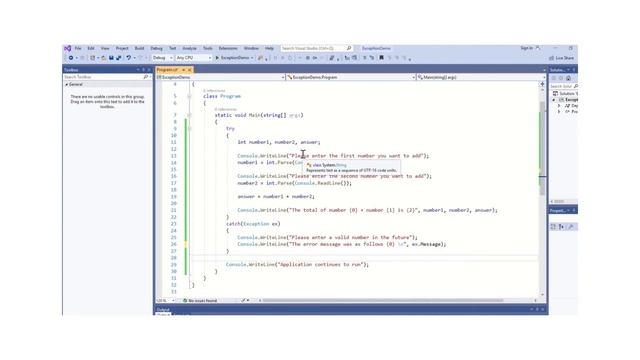The width and height of the screenshot is (640, 360).
Task: Open the Any CPU platform dropdown
Action: (194, 58)
